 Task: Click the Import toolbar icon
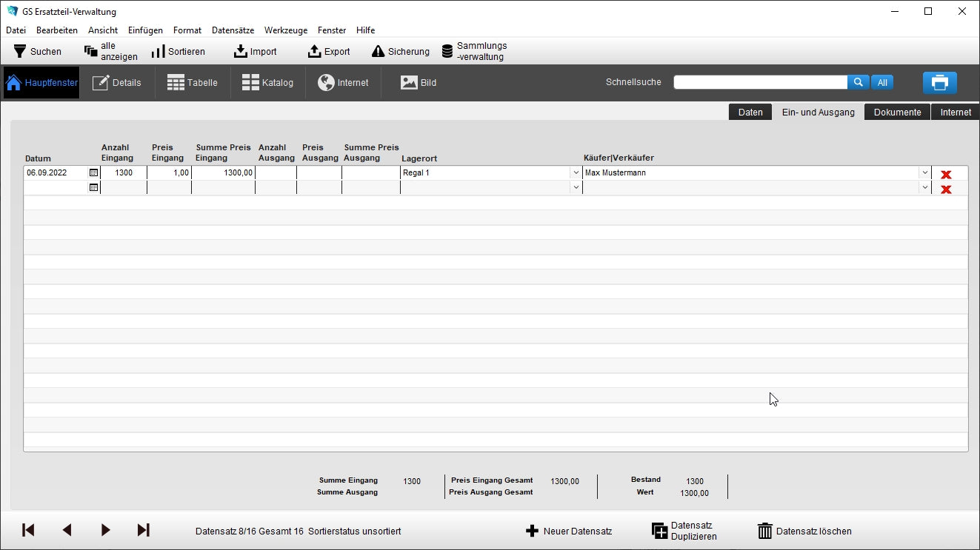[240, 51]
